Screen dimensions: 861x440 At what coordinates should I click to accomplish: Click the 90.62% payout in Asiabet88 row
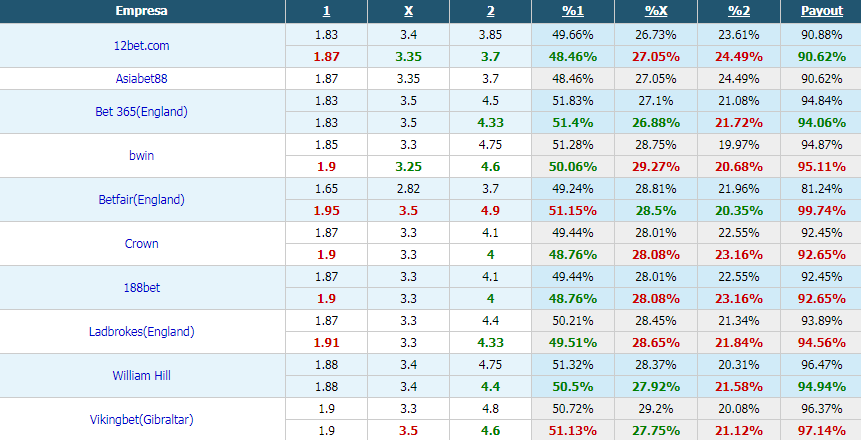point(821,79)
